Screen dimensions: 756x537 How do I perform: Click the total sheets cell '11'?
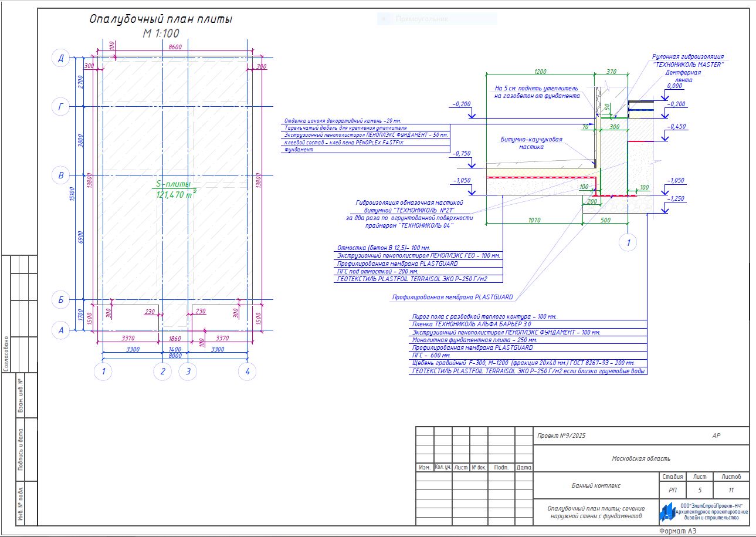click(731, 490)
